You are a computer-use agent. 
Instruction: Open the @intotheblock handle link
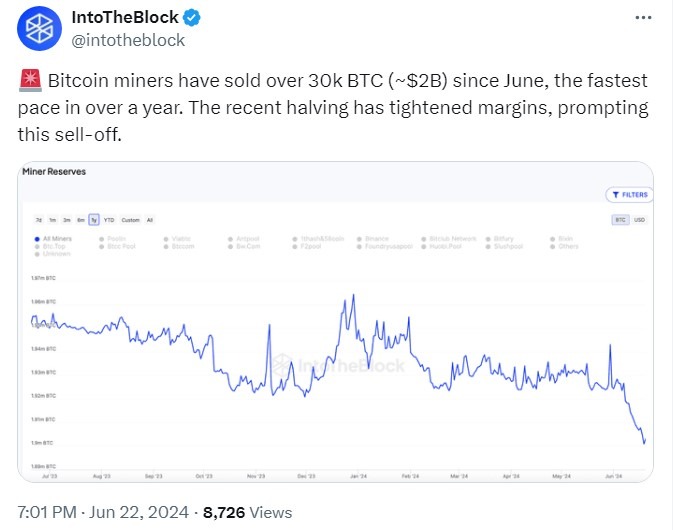127,40
